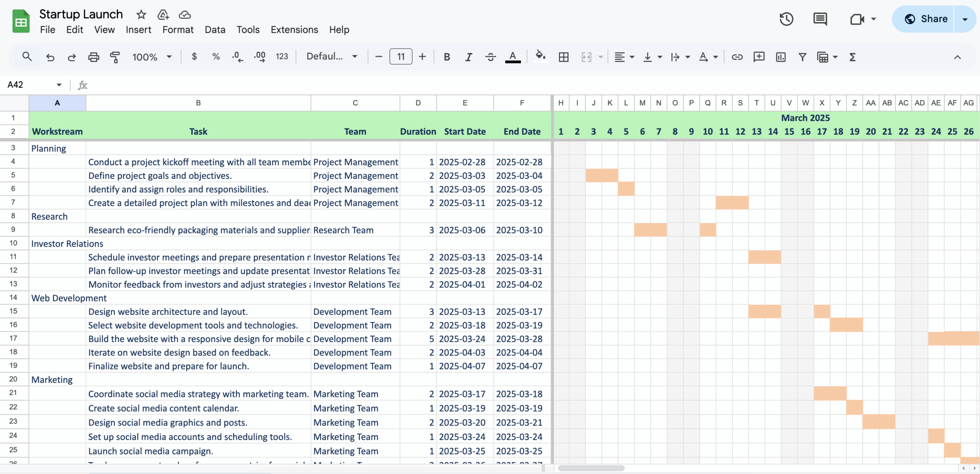Toggle bold formatting
This screenshot has height=474, width=980.
(446, 57)
